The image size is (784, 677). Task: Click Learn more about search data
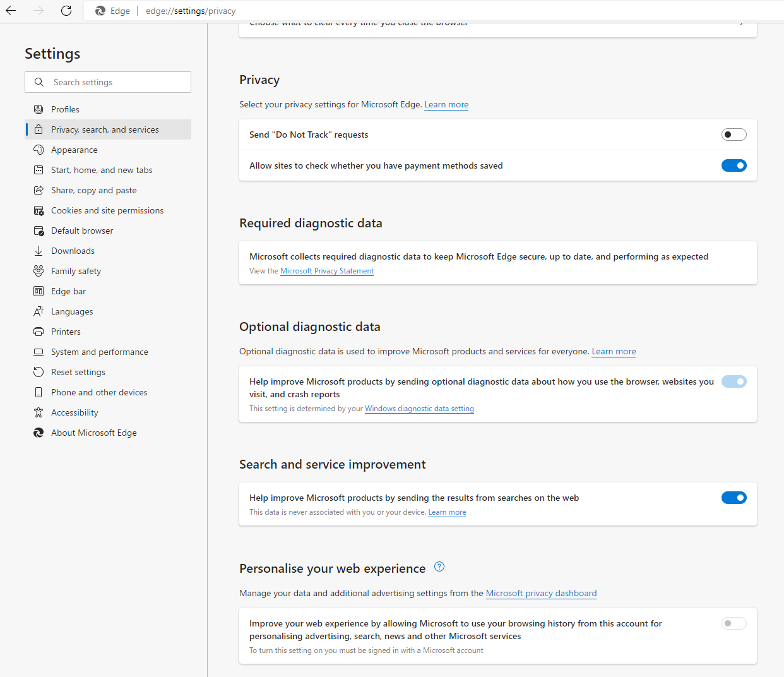pos(447,512)
